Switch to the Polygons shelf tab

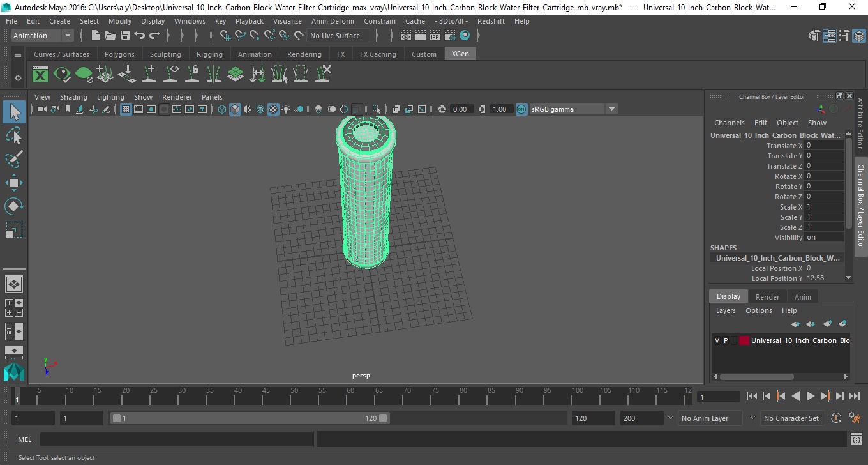click(x=119, y=54)
